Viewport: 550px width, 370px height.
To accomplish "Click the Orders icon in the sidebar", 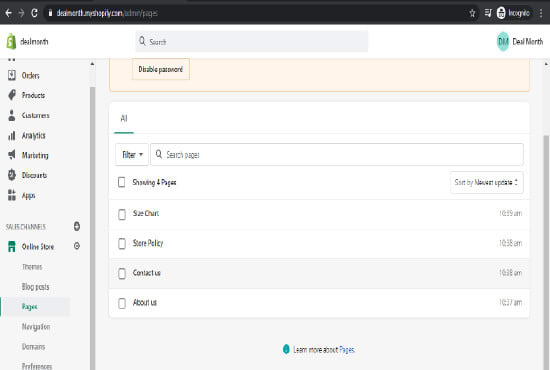I will click(x=12, y=75).
